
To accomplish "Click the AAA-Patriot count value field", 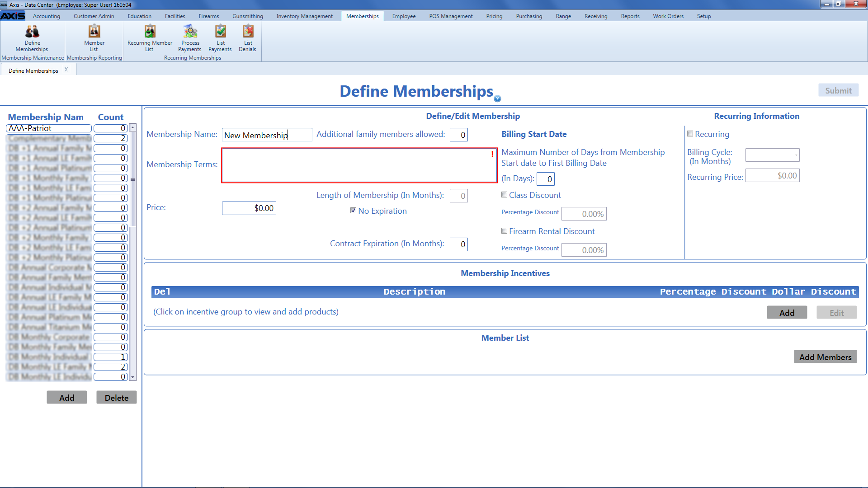I will 110,128.
